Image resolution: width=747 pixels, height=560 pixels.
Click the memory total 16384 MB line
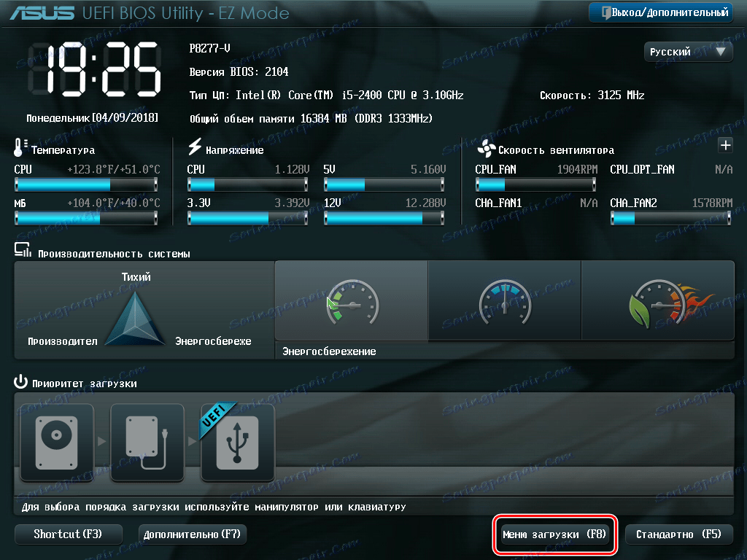click(x=311, y=119)
